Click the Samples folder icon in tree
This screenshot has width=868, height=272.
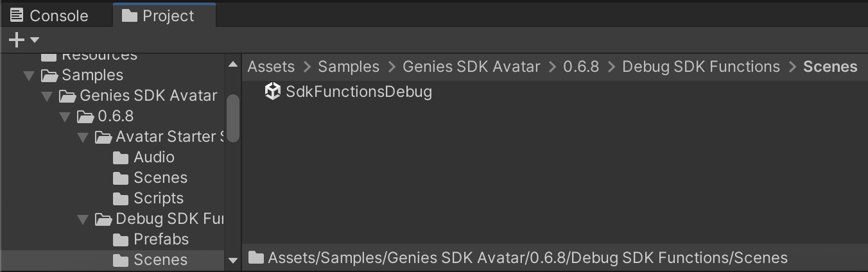[49, 75]
